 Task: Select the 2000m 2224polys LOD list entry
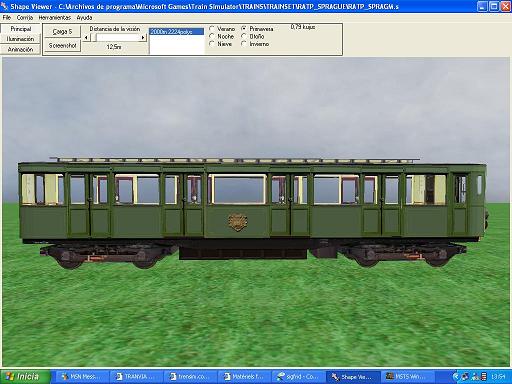176,32
